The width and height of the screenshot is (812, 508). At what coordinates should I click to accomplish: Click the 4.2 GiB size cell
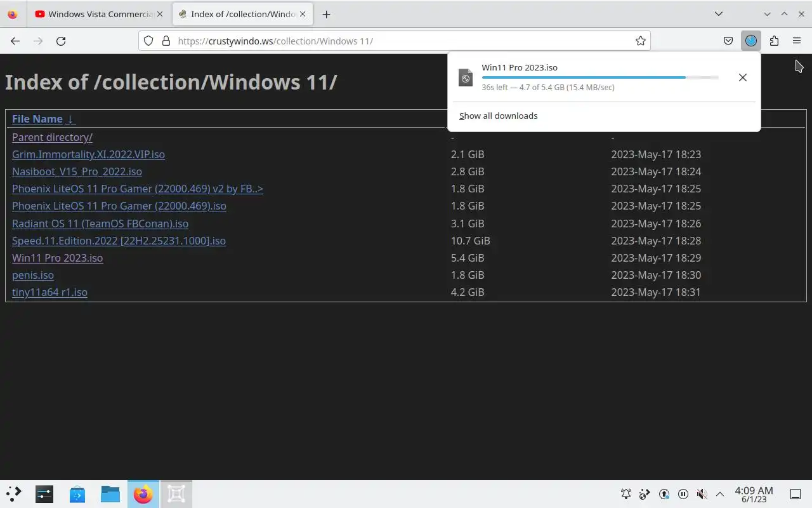point(468,292)
